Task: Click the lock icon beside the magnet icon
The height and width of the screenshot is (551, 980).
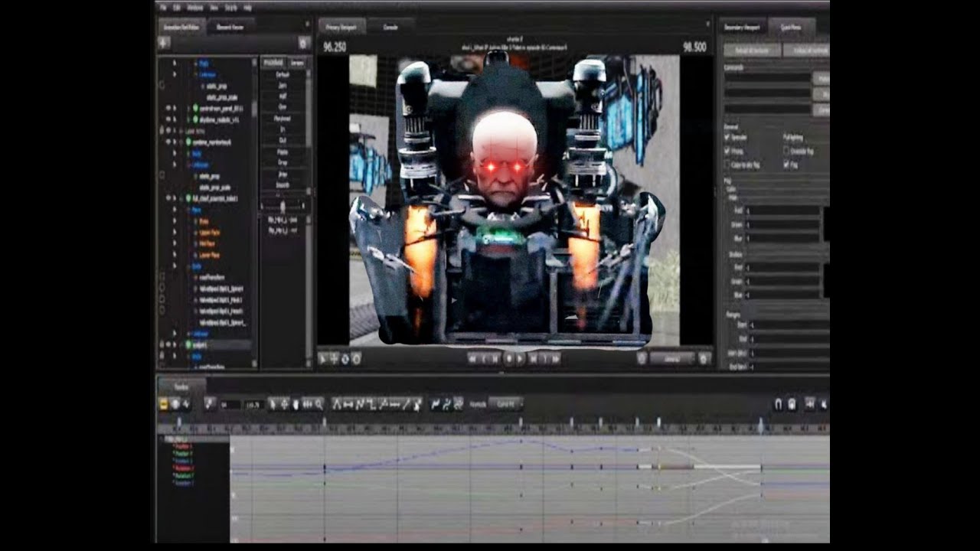Action: (792, 404)
